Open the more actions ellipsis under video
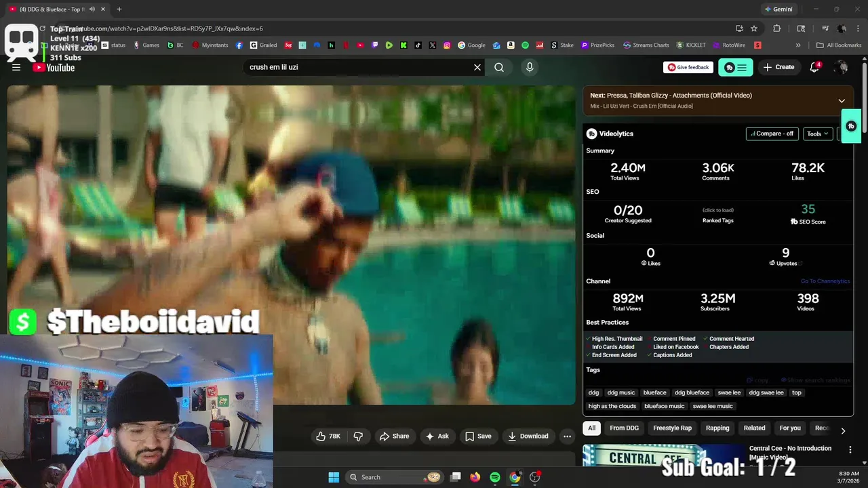 click(568, 436)
